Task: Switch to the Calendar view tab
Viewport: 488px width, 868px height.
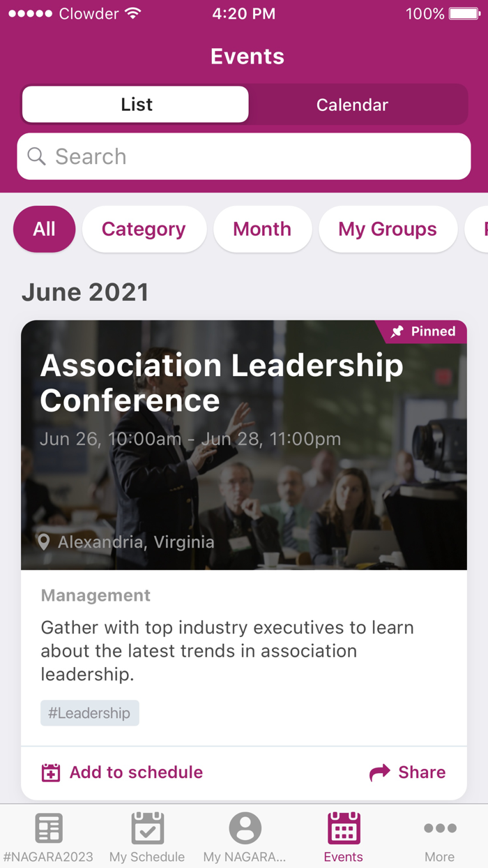Action: 352,104
